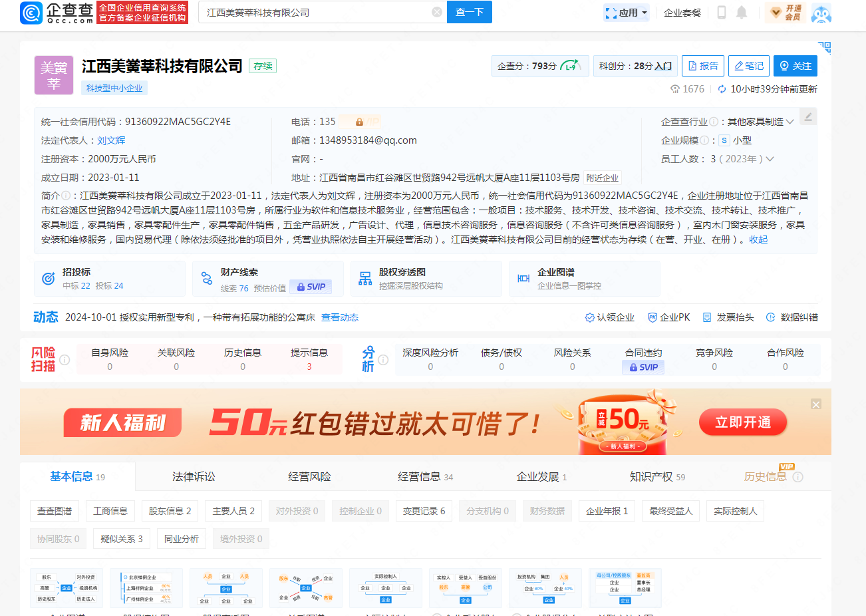Click the info icon on 历史信息 tab
Viewport: 866px width, 616px height.
coord(798,477)
